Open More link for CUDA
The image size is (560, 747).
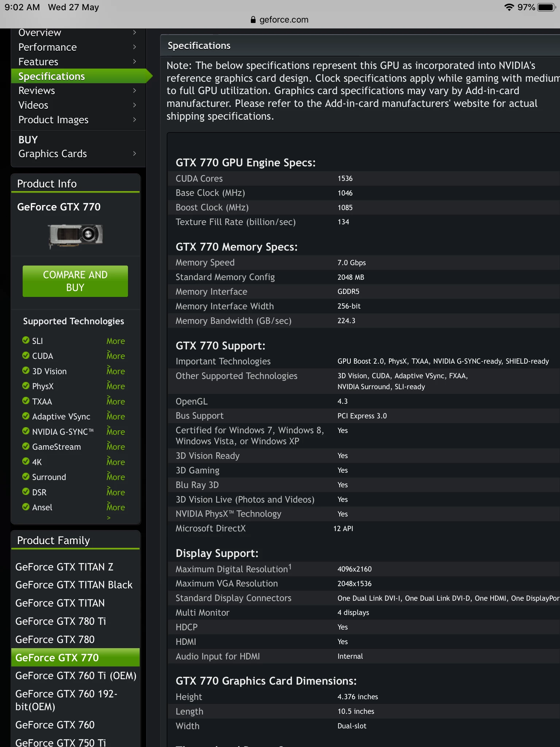(116, 356)
